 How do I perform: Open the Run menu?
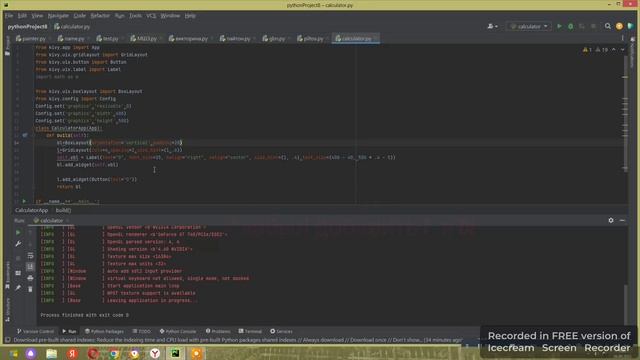click(x=120, y=16)
